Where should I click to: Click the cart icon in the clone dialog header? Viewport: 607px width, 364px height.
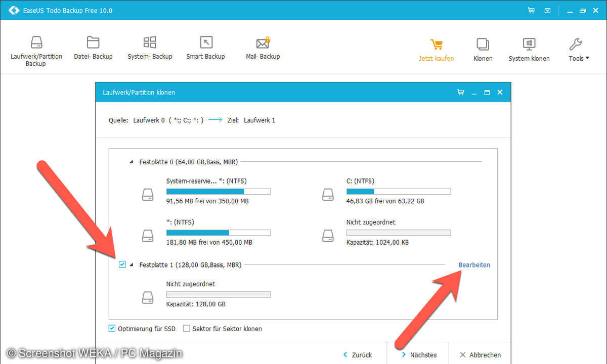coord(460,93)
